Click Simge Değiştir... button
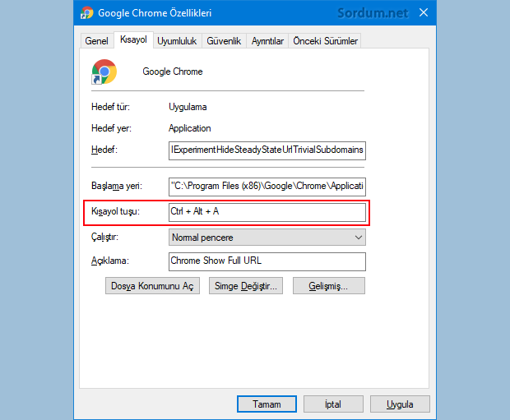Screen dimensions: 510x420 tap(246, 286)
